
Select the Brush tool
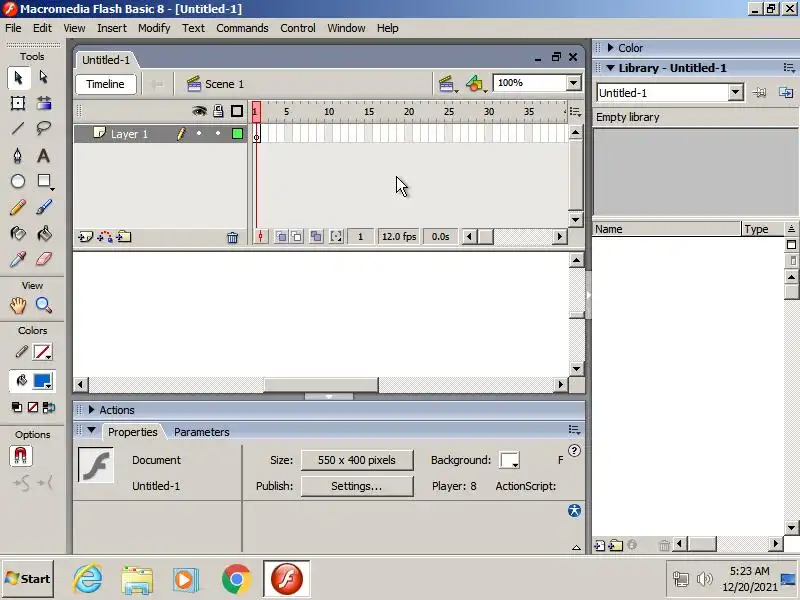pos(44,207)
